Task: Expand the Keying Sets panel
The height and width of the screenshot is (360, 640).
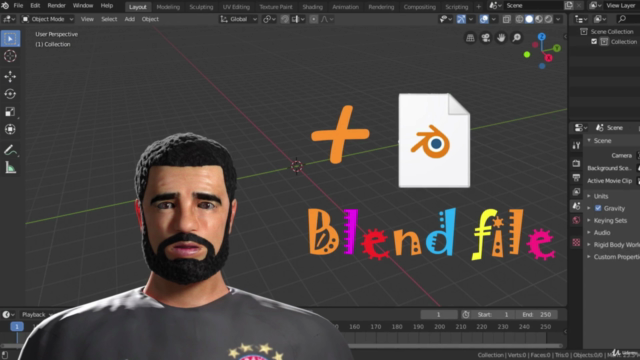Action: click(x=611, y=220)
